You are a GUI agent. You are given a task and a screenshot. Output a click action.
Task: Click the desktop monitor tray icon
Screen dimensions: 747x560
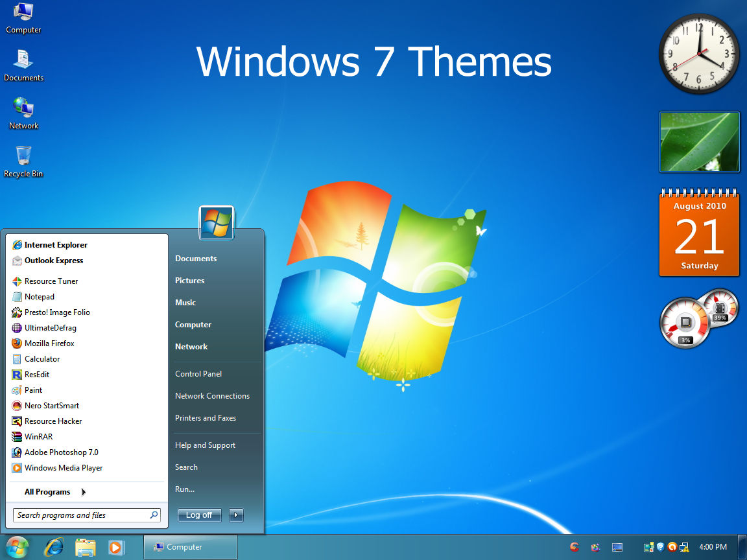point(617,547)
